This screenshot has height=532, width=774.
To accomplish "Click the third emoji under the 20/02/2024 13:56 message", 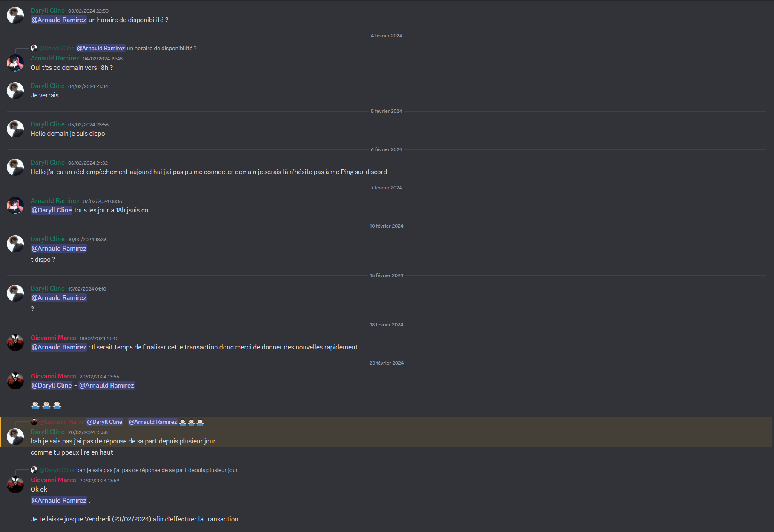I will tap(57, 405).
